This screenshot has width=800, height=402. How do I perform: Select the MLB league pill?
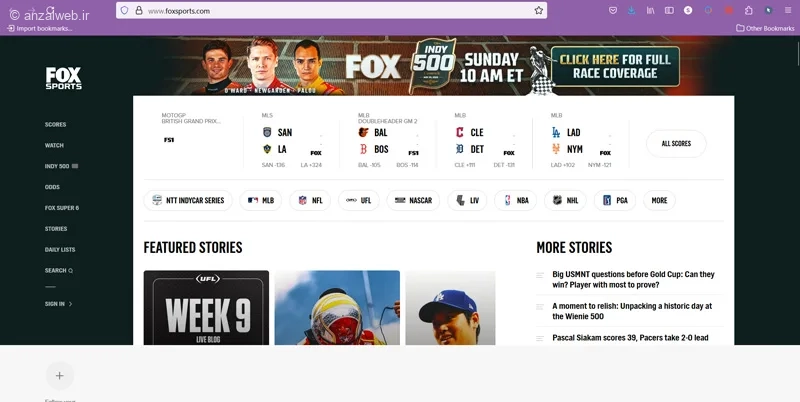[x=260, y=200]
